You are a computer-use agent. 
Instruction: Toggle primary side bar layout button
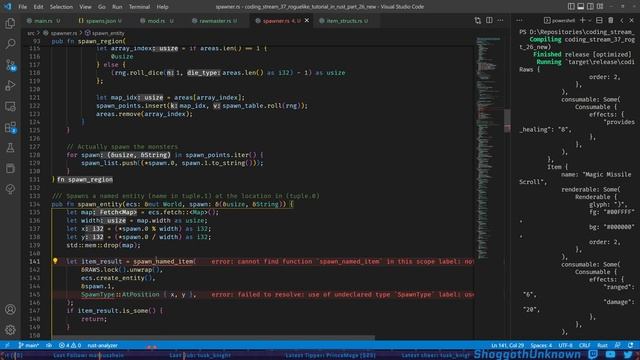pos(571,7)
